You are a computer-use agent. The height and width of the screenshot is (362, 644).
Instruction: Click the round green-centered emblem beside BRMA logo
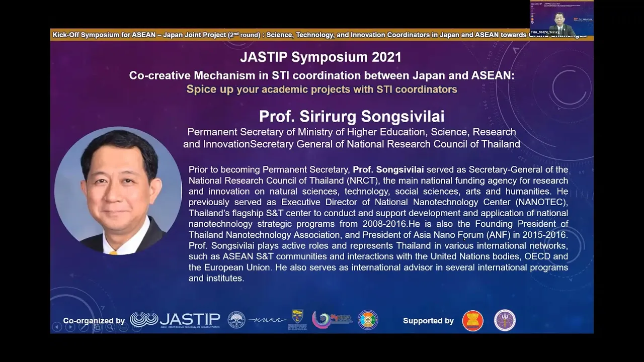[368, 320]
